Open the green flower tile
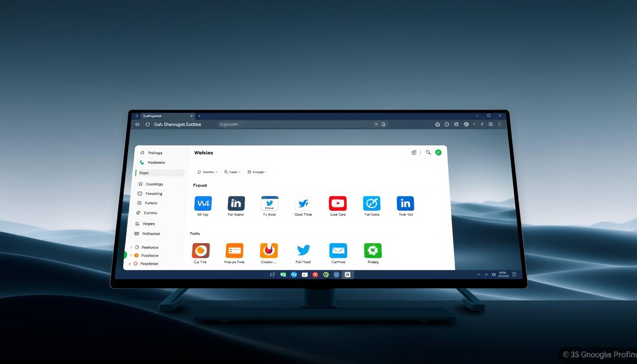Screen dimensions: 637x364 pos(373,250)
